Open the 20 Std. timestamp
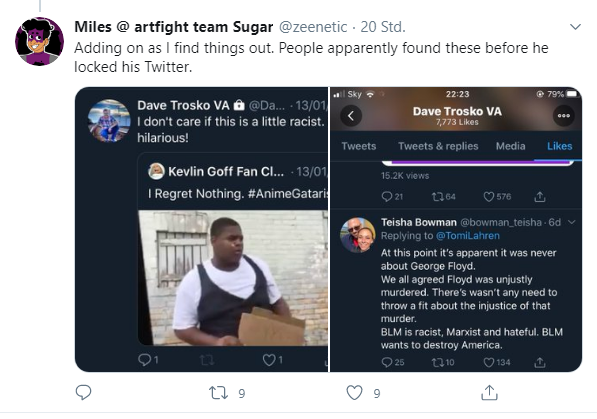 click(383, 27)
